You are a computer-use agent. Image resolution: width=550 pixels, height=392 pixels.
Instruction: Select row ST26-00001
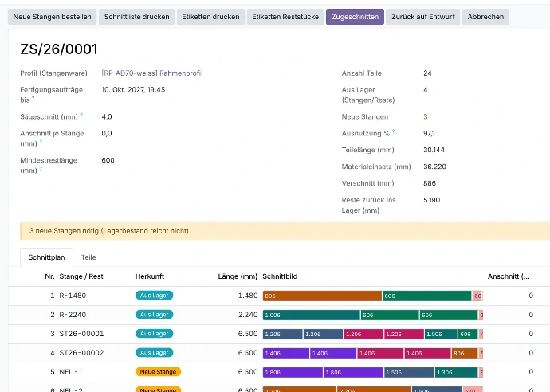pos(279,334)
